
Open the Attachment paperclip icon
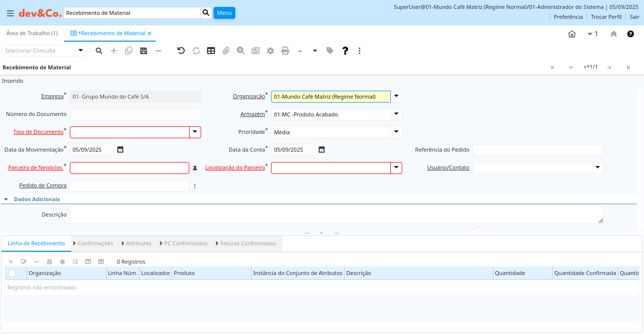pyautogui.click(x=226, y=51)
